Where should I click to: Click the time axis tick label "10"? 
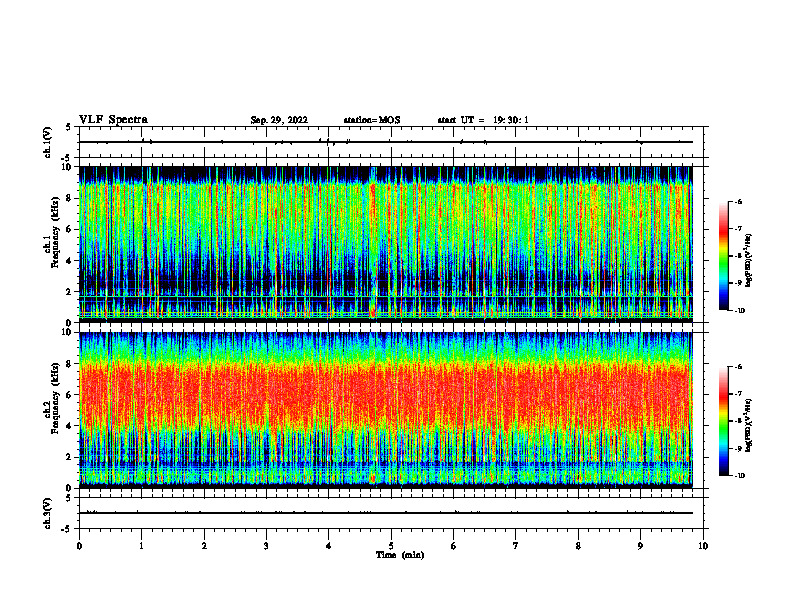click(703, 546)
